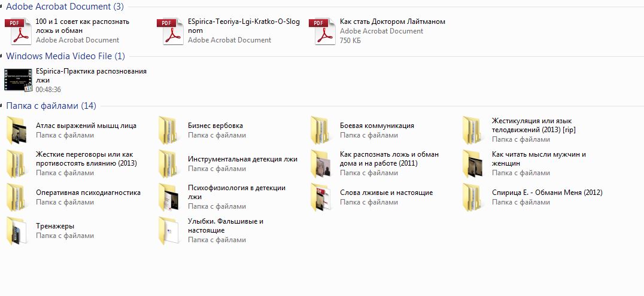Click folder name 'Тренажеры'
Image resolution: width=644 pixels, height=296 pixels.
(55, 226)
